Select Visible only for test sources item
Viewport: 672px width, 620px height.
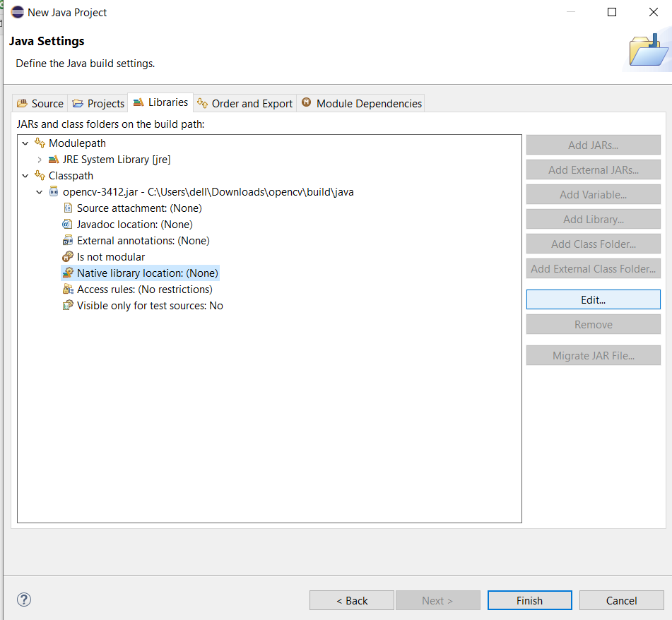point(150,306)
